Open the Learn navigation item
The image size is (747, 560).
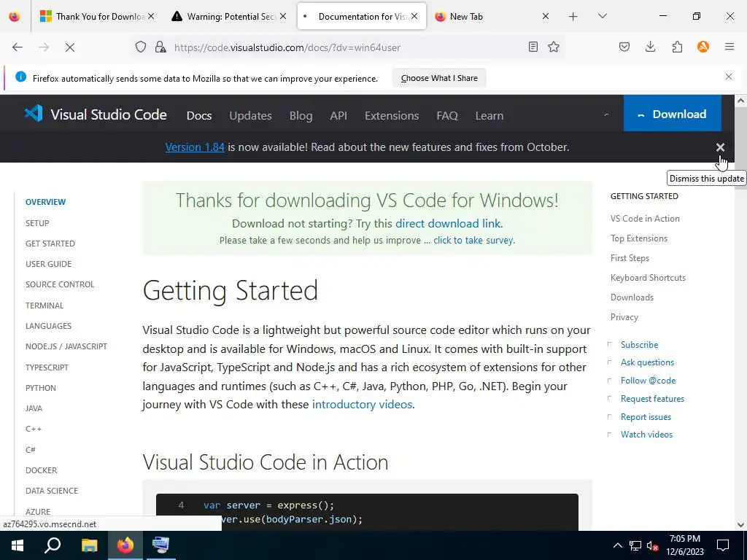pos(489,116)
